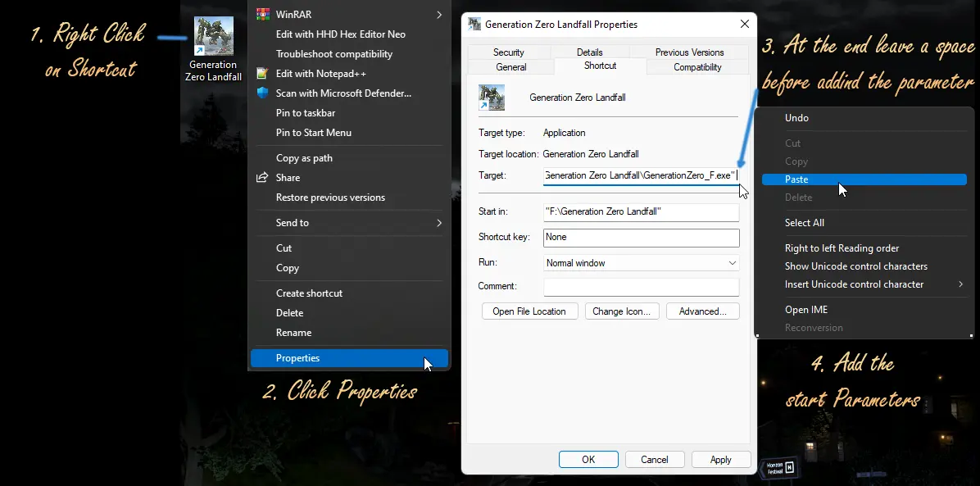Open the Security tab
The width and height of the screenshot is (980, 486).
click(508, 52)
